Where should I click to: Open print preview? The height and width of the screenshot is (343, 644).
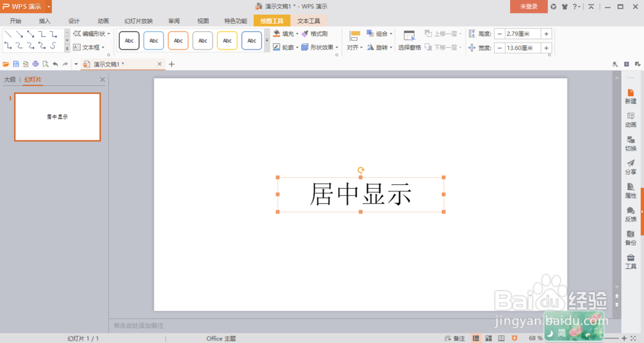tap(46, 64)
